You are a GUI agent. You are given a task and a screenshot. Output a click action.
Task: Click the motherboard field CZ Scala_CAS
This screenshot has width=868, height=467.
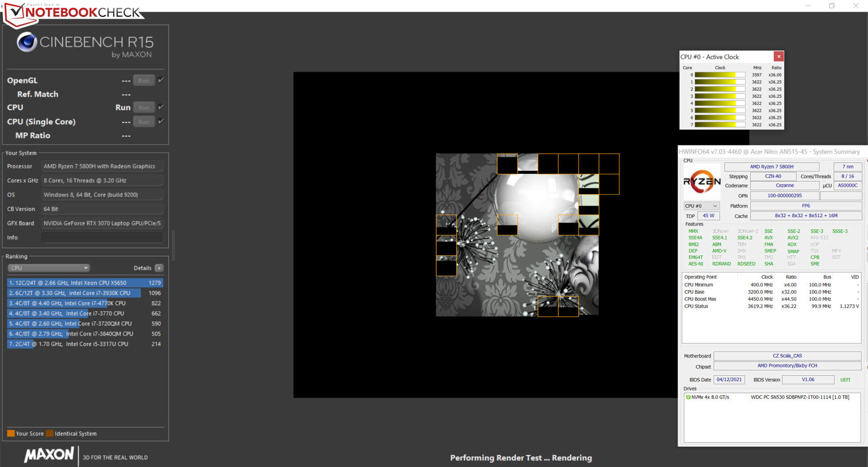tap(787, 356)
